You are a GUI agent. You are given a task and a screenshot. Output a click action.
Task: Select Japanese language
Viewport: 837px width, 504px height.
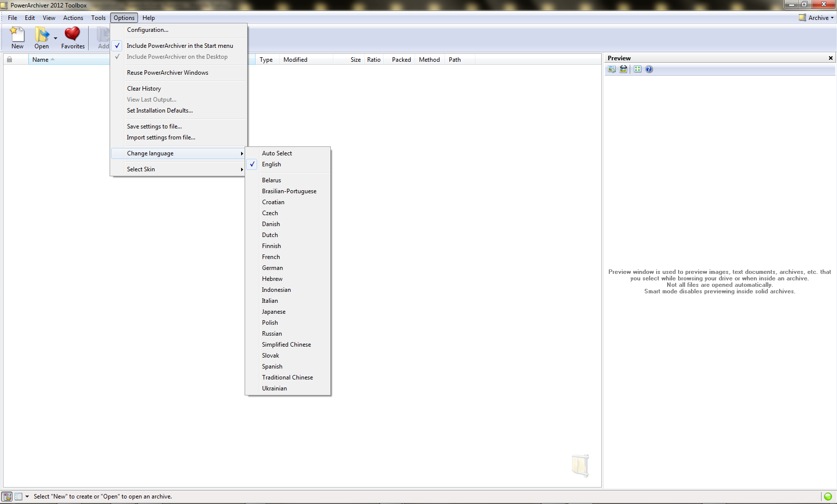click(x=288, y=312)
